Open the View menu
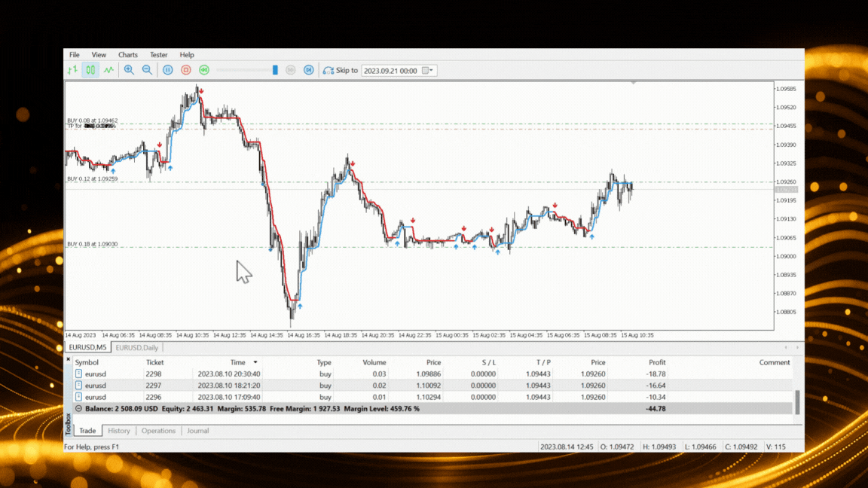Screen dimensions: 868x488 tap(99, 55)
